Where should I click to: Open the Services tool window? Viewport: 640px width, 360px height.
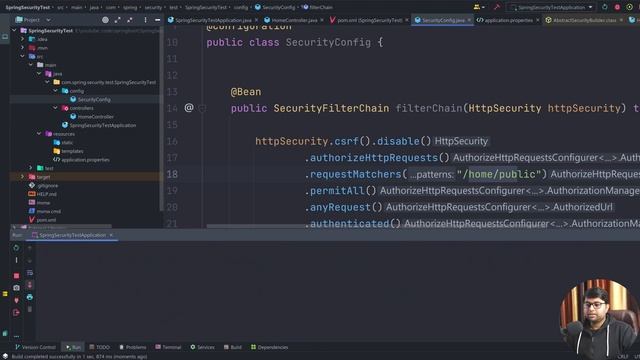coord(202,347)
